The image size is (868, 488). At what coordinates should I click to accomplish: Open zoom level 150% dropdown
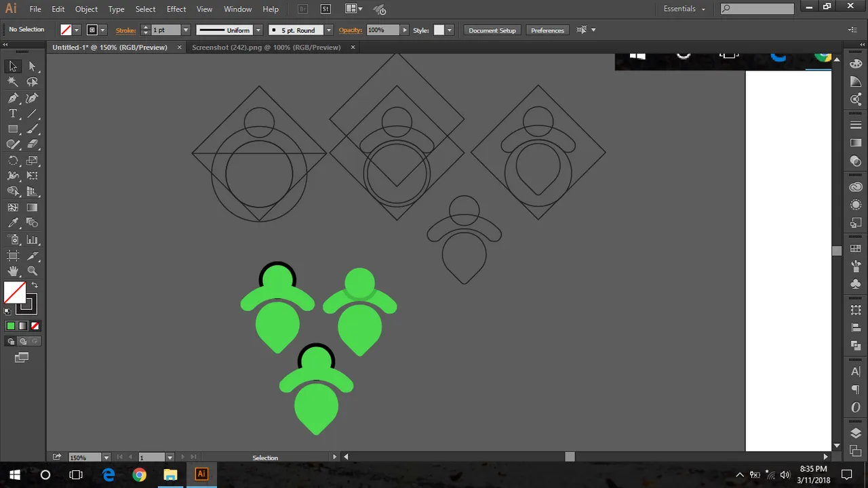(106, 457)
